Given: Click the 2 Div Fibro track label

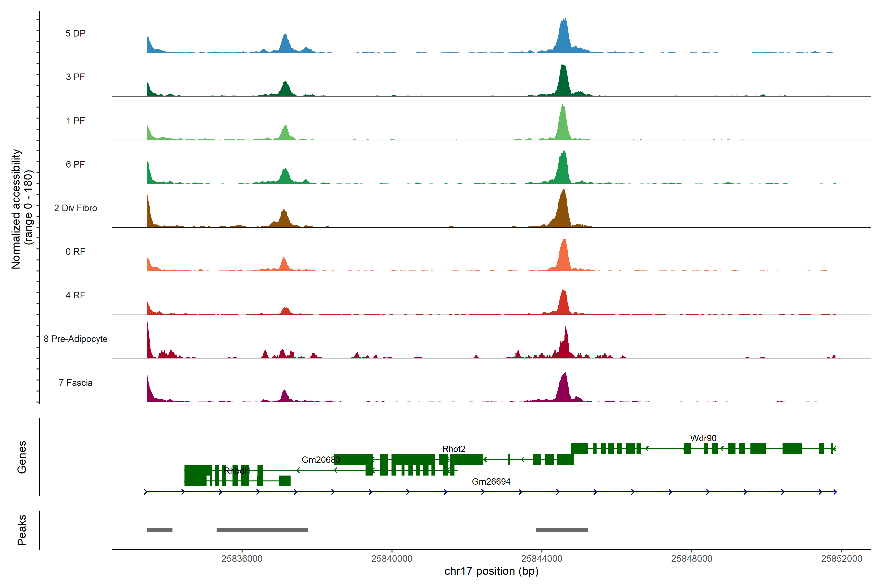Looking at the screenshot, I should 75,208.
